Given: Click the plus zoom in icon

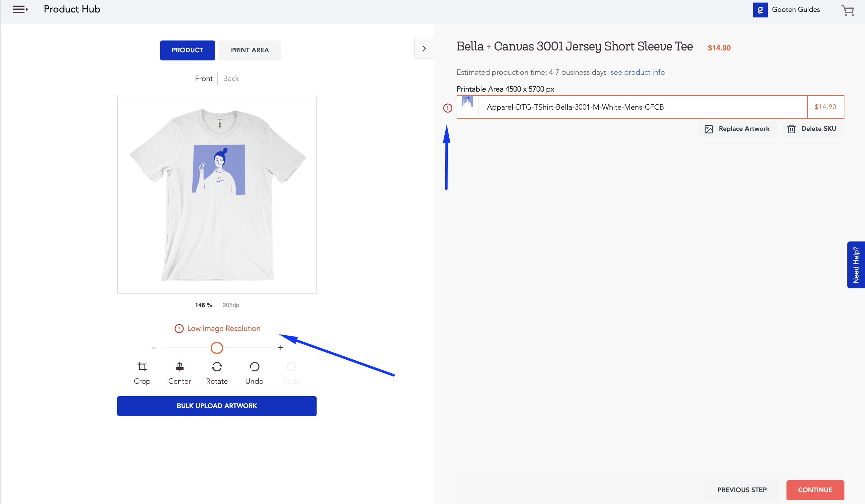Looking at the screenshot, I should [x=280, y=348].
